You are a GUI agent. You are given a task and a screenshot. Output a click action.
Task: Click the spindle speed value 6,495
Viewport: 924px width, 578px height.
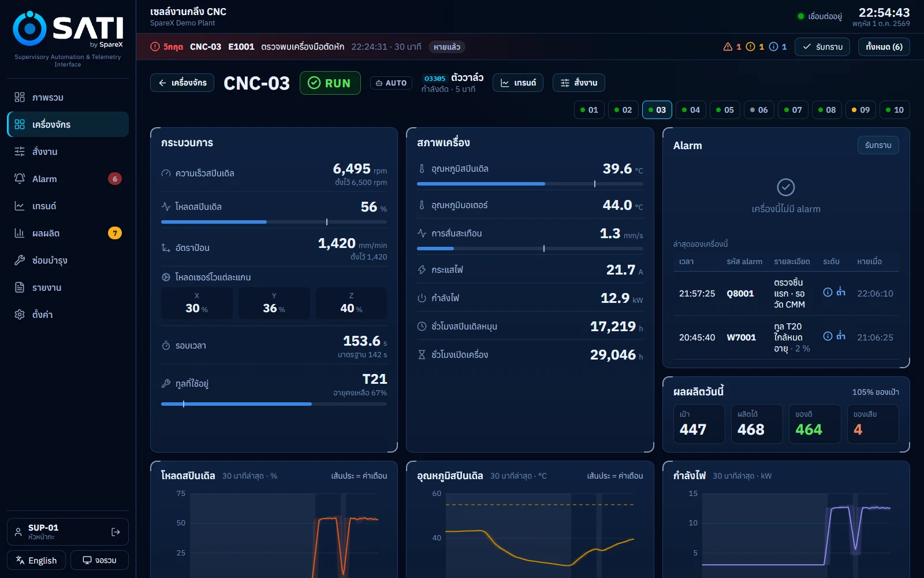pyautogui.click(x=352, y=169)
